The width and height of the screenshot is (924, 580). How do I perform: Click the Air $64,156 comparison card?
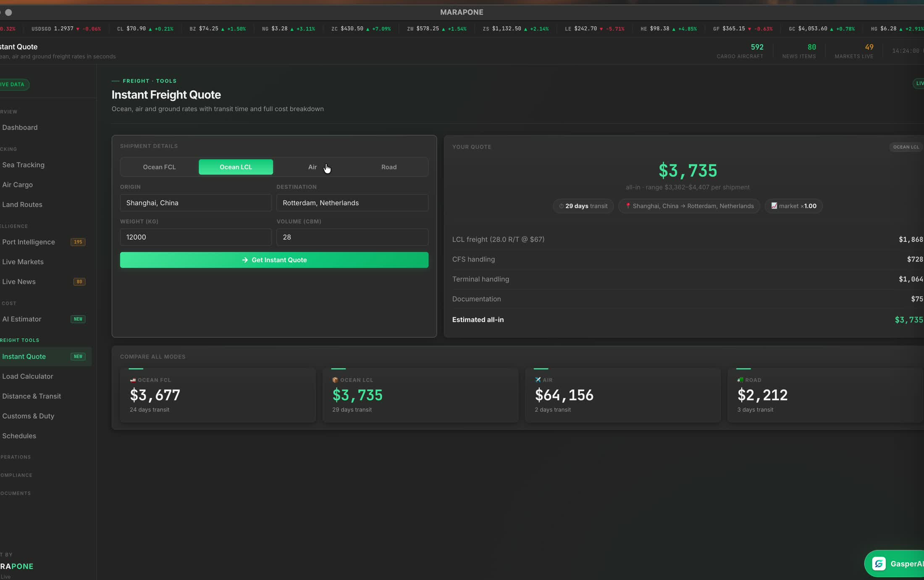coord(623,395)
